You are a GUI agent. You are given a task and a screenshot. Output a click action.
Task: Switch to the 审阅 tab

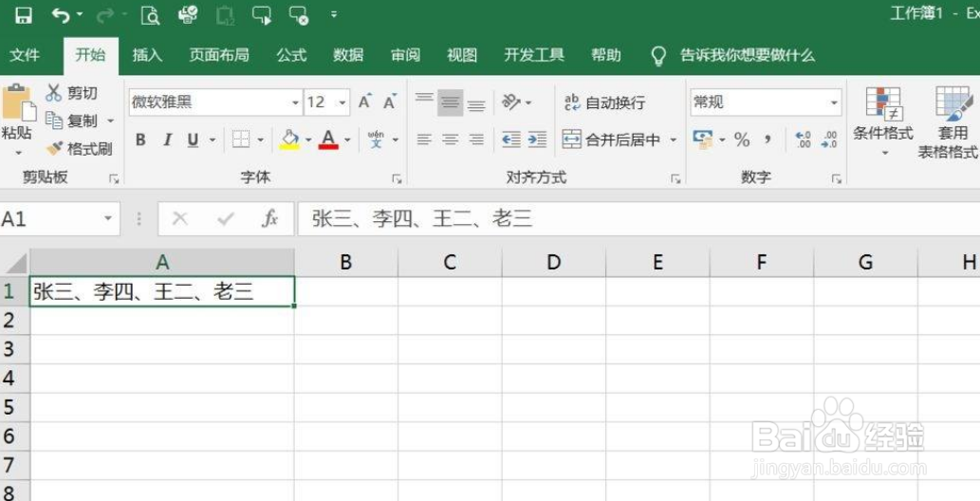click(x=406, y=55)
